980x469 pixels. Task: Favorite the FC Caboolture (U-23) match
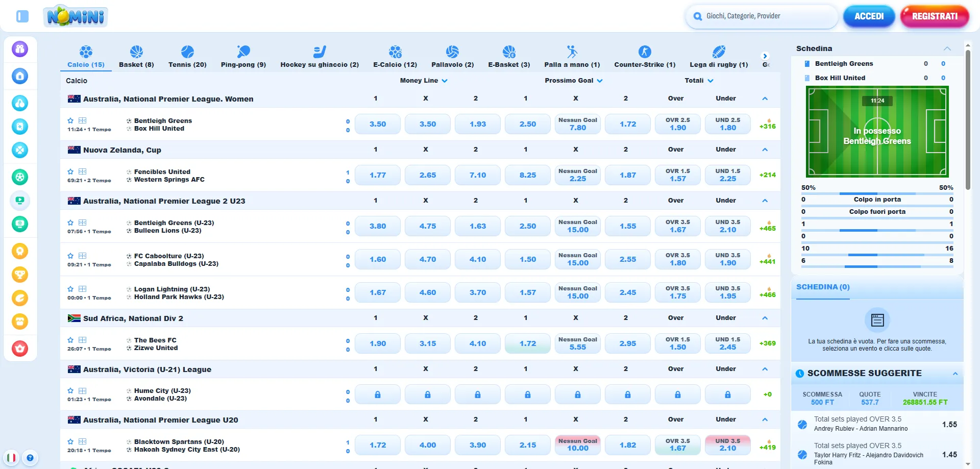pyautogui.click(x=70, y=256)
